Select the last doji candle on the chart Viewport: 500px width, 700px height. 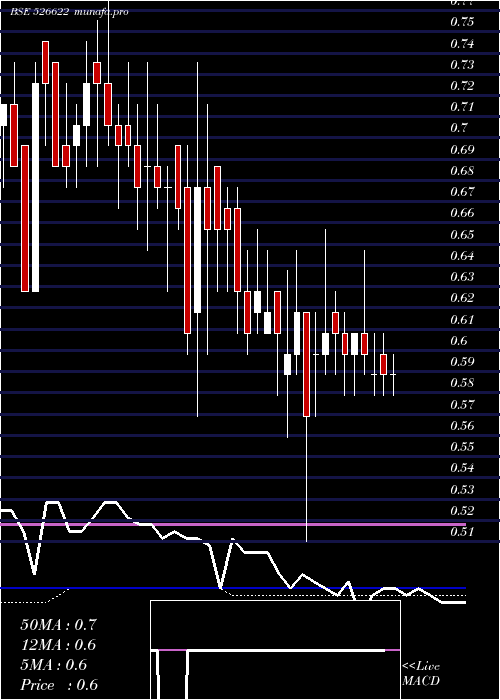[x=393, y=375]
